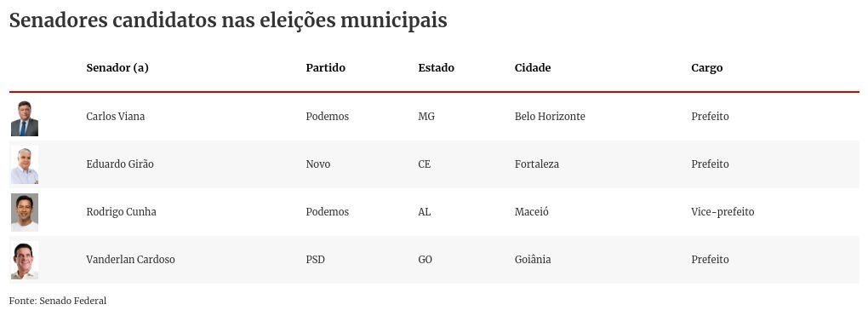
Task: Select the name Vanderlan Cardoso
Action: point(131,260)
